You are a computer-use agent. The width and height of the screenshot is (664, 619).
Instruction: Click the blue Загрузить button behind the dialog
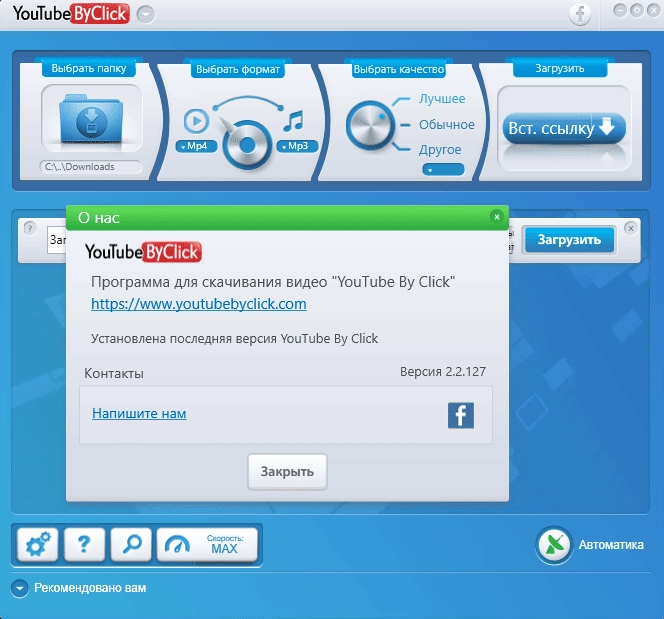[569, 240]
